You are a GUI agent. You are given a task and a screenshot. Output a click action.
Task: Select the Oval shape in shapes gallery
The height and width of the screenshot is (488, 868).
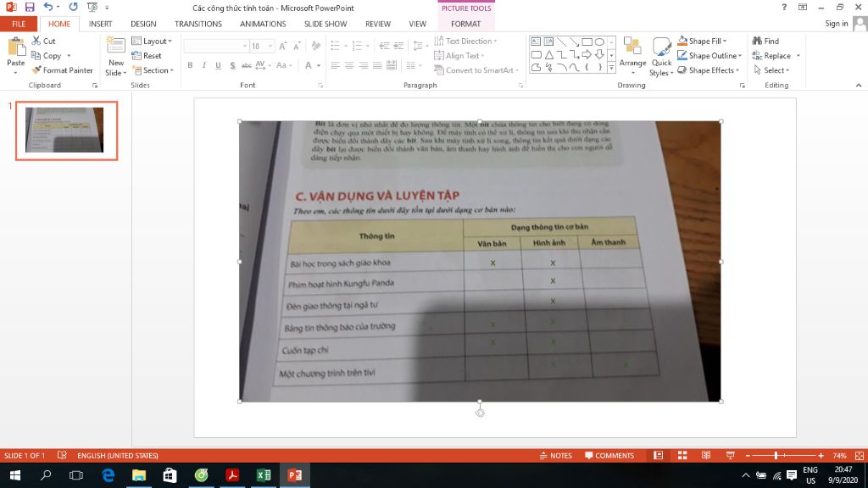(599, 42)
